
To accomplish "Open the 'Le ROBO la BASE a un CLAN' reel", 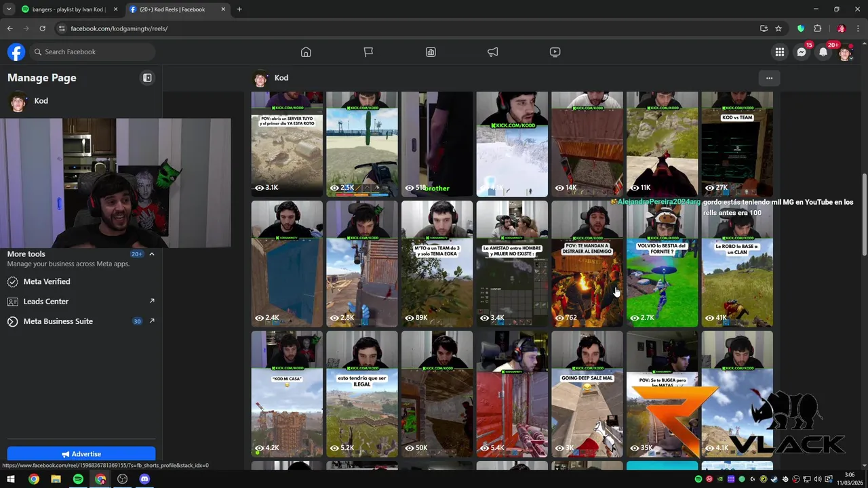I will tap(737, 264).
